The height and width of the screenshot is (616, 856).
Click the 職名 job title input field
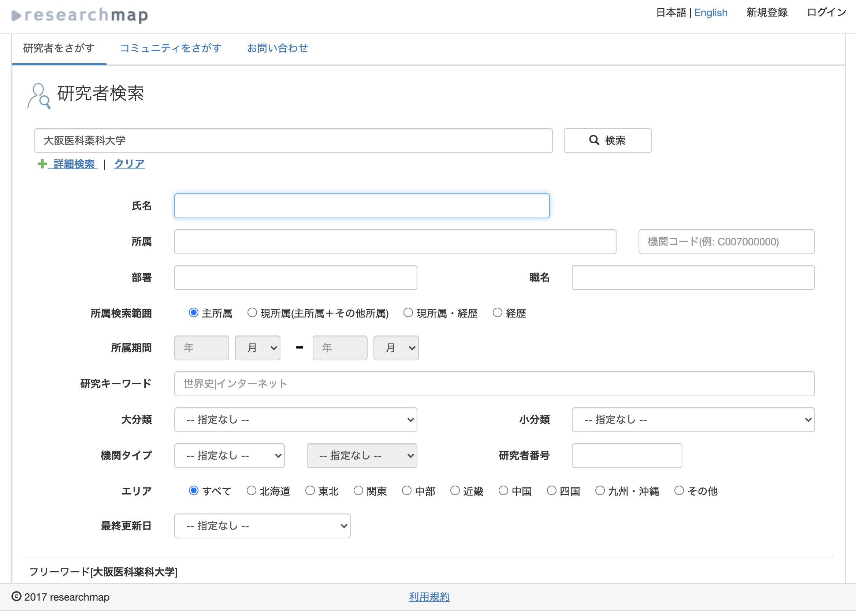tap(693, 278)
